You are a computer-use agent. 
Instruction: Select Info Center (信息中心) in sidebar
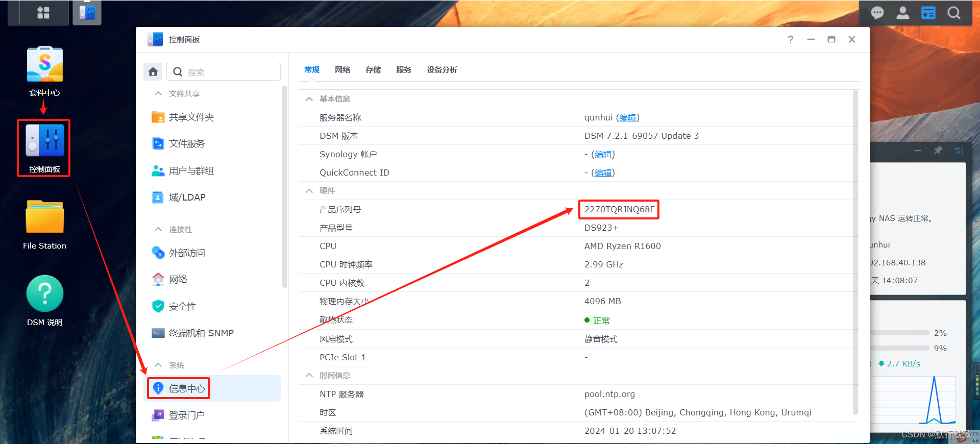tap(212, 388)
